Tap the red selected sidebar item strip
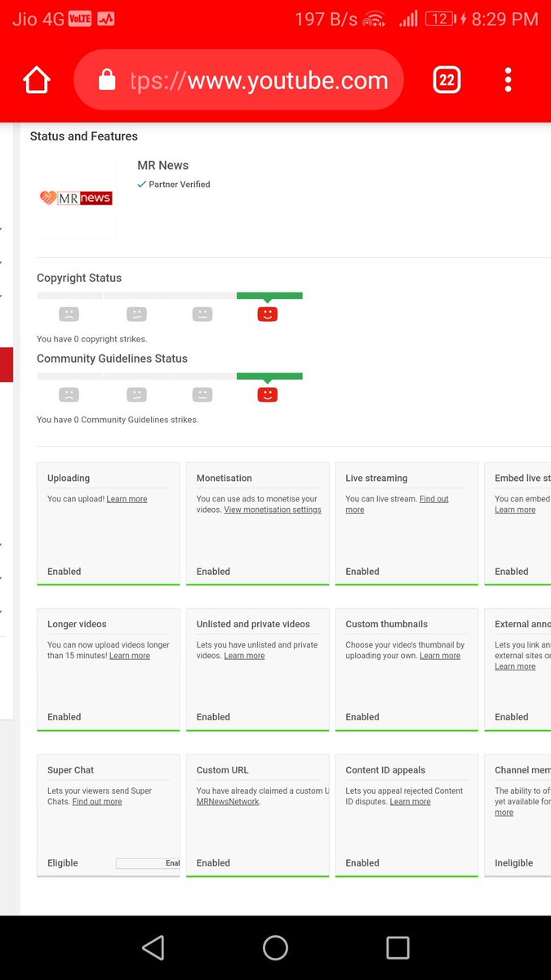This screenshot has height=980, width=551. coord(7,365)
